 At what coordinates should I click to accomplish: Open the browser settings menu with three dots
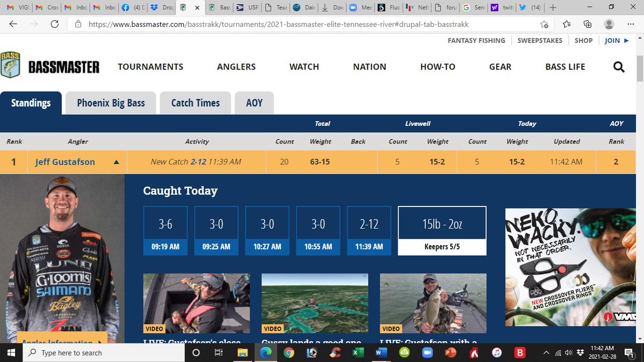(x=631, y=24)
